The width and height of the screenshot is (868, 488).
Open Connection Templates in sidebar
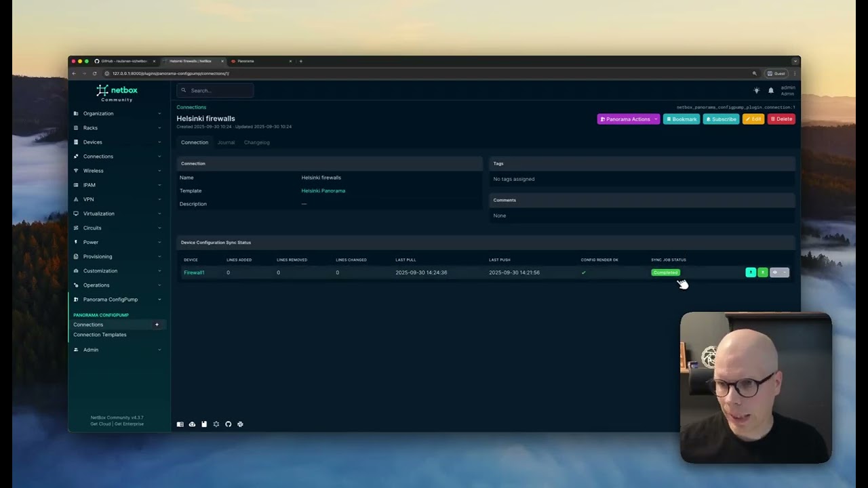click(x=100, y=335)
